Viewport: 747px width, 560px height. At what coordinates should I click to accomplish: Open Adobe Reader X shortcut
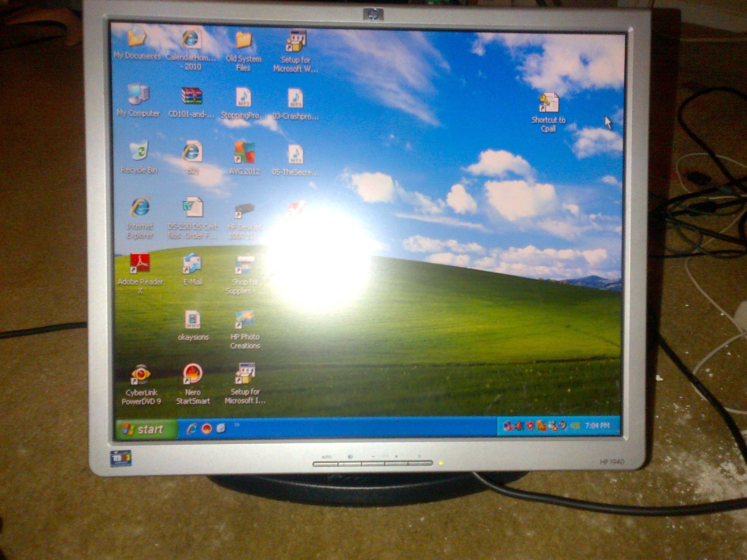pos(140,264)
